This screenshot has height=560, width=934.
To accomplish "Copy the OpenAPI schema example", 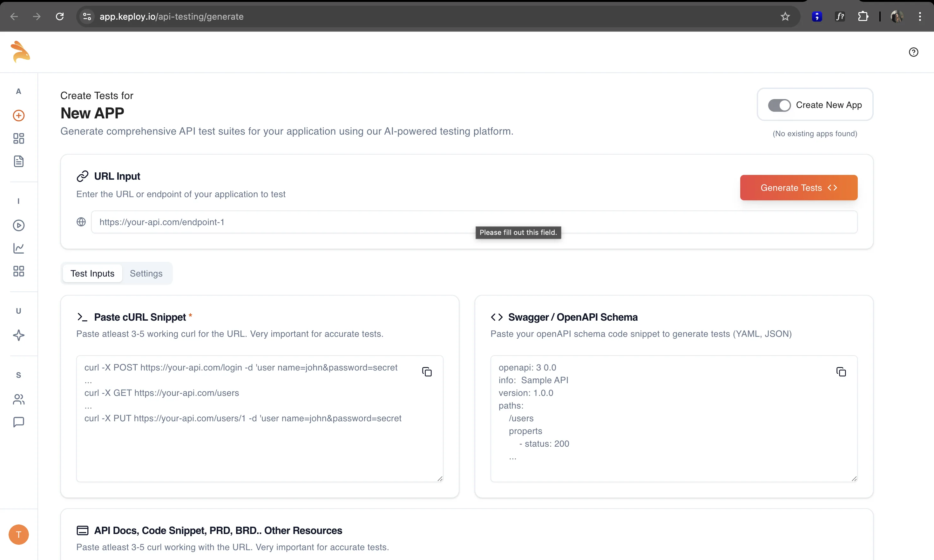I will click(841, 372).
